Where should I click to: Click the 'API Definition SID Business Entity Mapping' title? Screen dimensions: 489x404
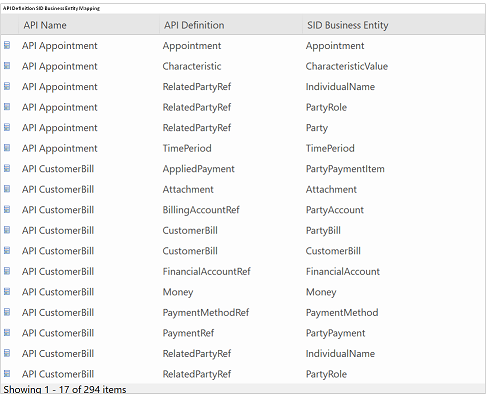coord(51,8)
